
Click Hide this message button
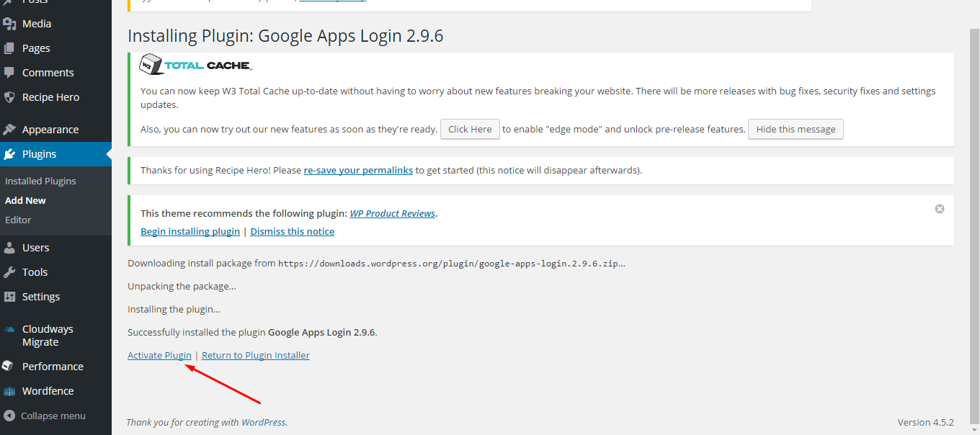[x=796, y=130]
